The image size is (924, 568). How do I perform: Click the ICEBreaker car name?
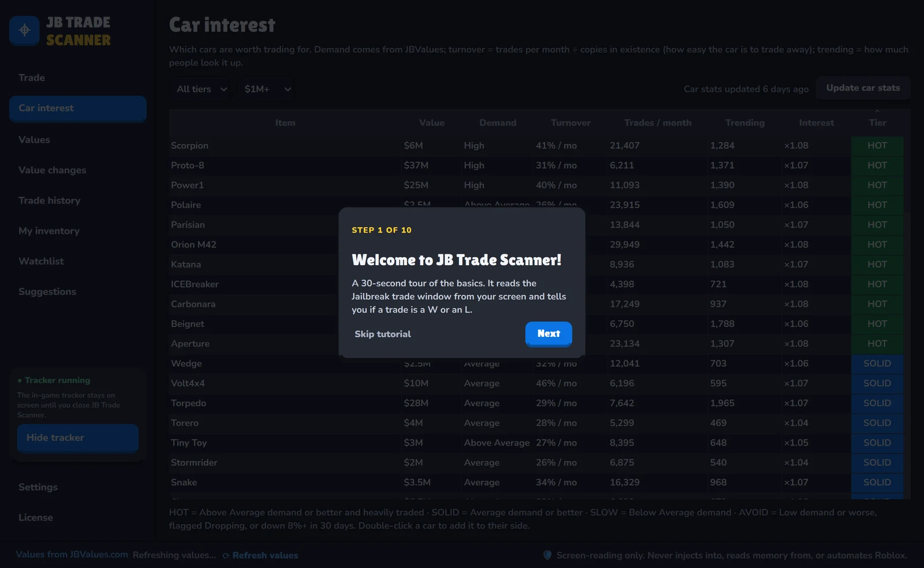pos(195,284)
